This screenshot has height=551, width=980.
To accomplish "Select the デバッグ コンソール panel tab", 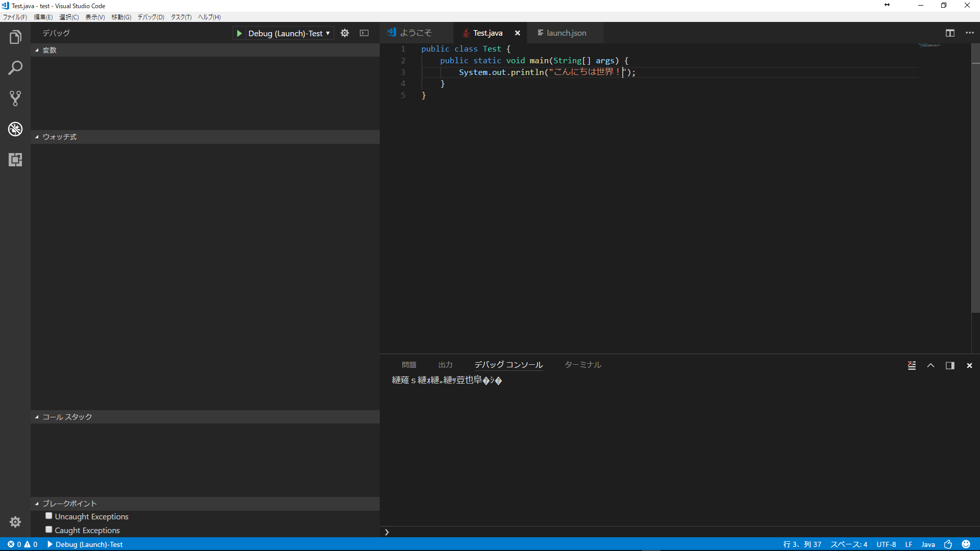I will pyautogui.click(x=508, y=365).
